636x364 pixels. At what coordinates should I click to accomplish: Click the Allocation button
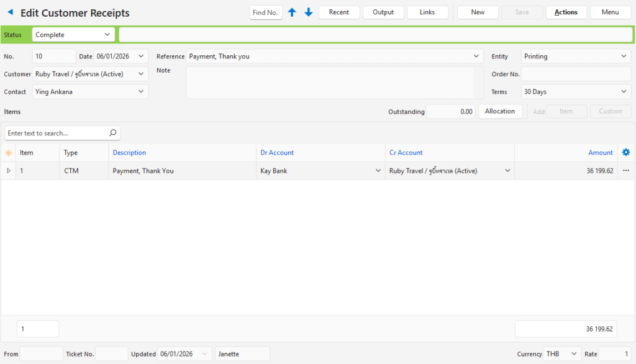(x=499, y=112)
